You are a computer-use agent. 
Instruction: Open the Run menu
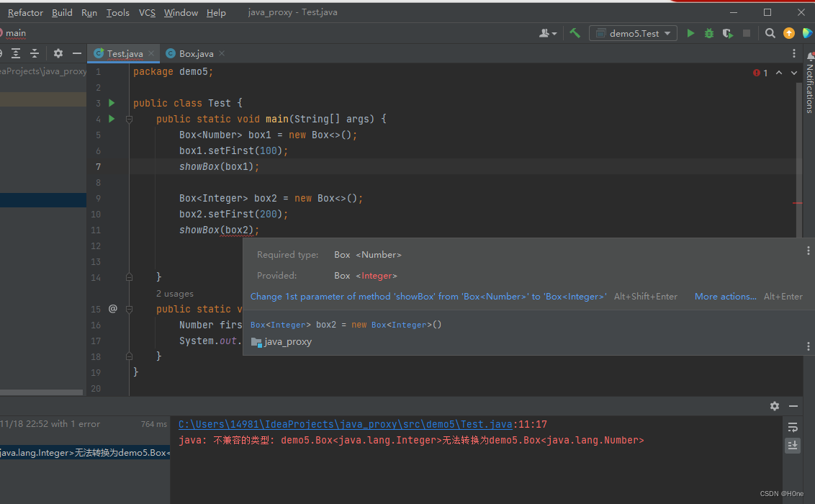pyautogui.click(x=89, y=12)
